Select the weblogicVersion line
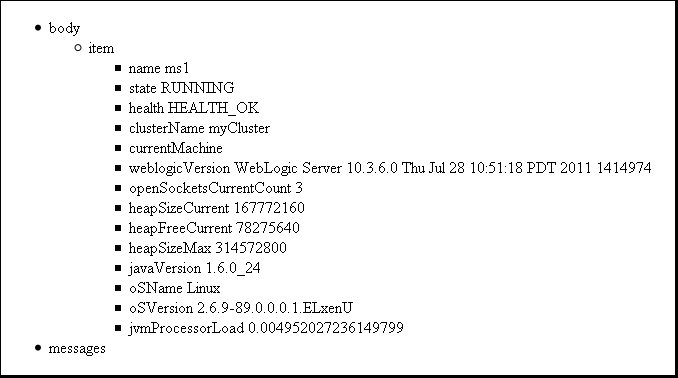The width and height of the screenshot is (678, 378). click(x=390, y=168)
